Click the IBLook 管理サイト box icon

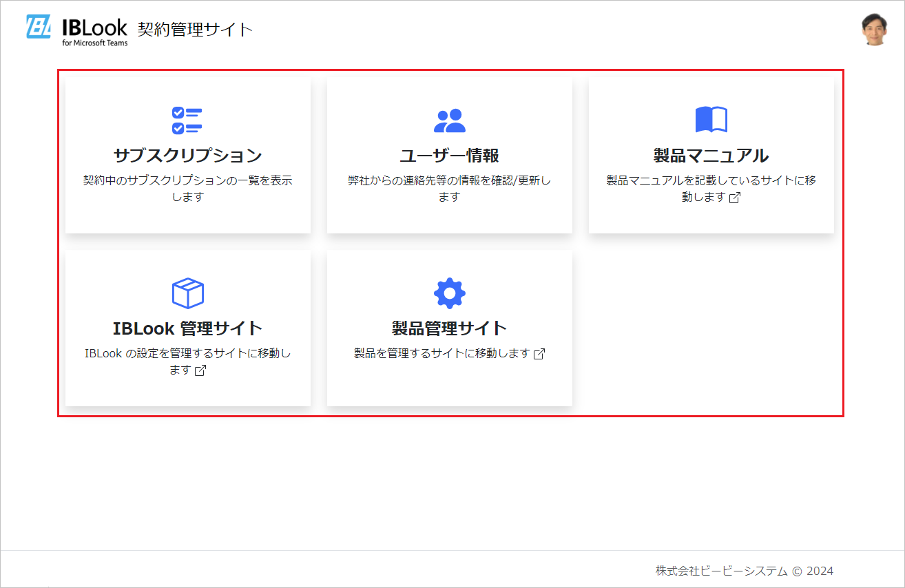[x=187, y=293]
